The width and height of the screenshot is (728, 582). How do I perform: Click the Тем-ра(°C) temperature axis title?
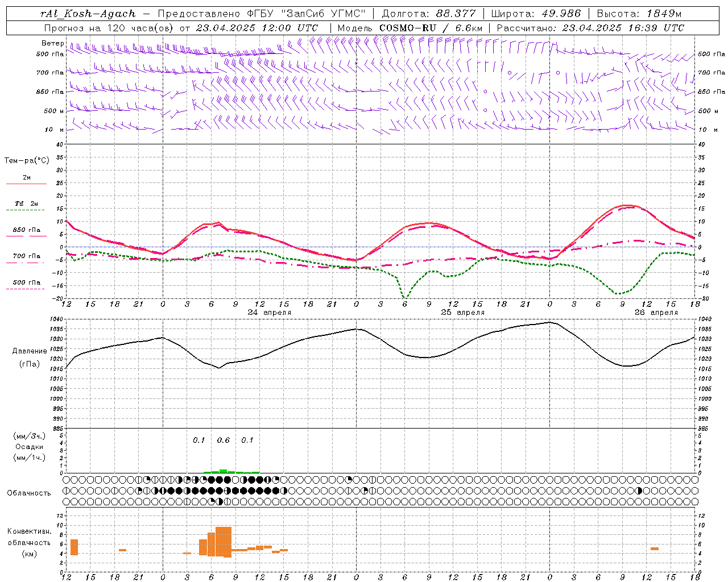(27, 161)
